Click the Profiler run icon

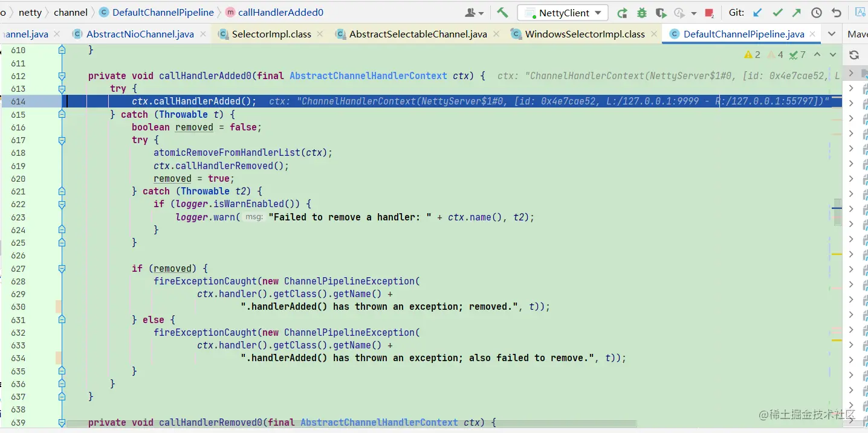click(680, 13)
